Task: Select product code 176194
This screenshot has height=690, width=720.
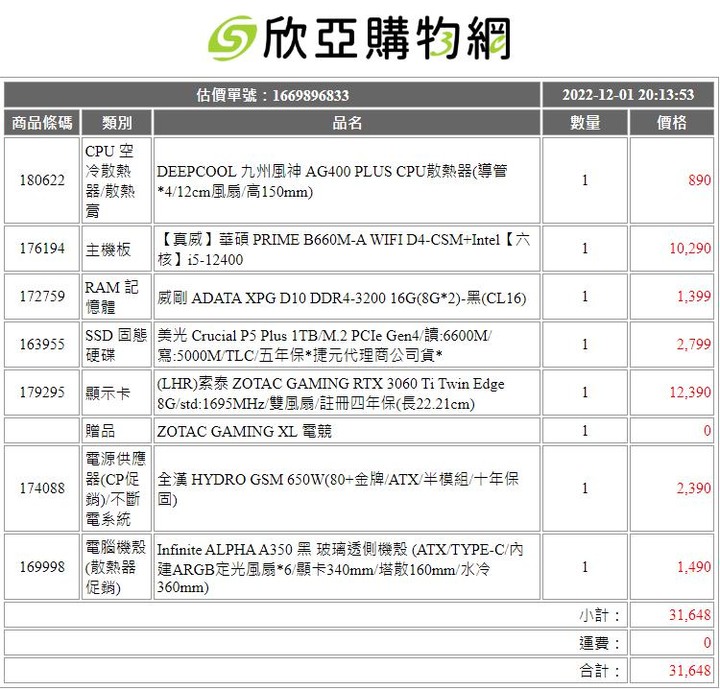Action: click(x=42, y=248)
